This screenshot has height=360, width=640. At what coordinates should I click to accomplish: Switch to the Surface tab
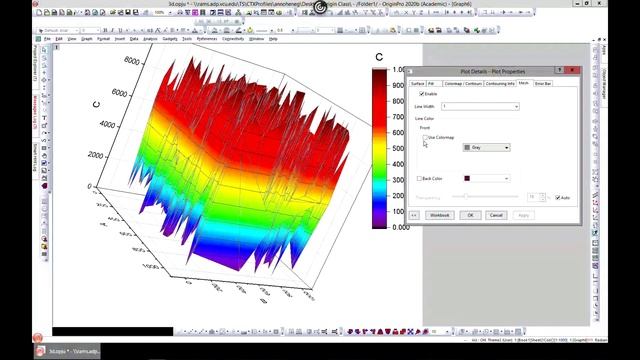pos(418,83)
